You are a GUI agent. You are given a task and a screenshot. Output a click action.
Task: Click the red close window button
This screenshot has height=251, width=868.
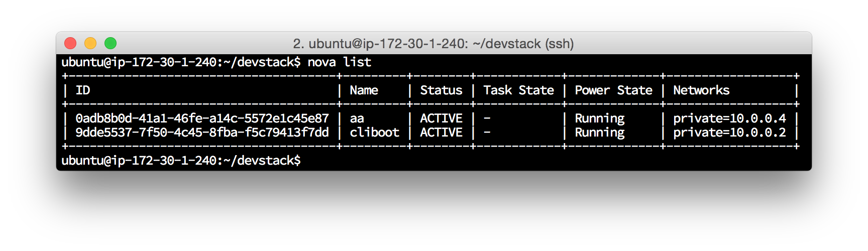click(x=70, y=44)
